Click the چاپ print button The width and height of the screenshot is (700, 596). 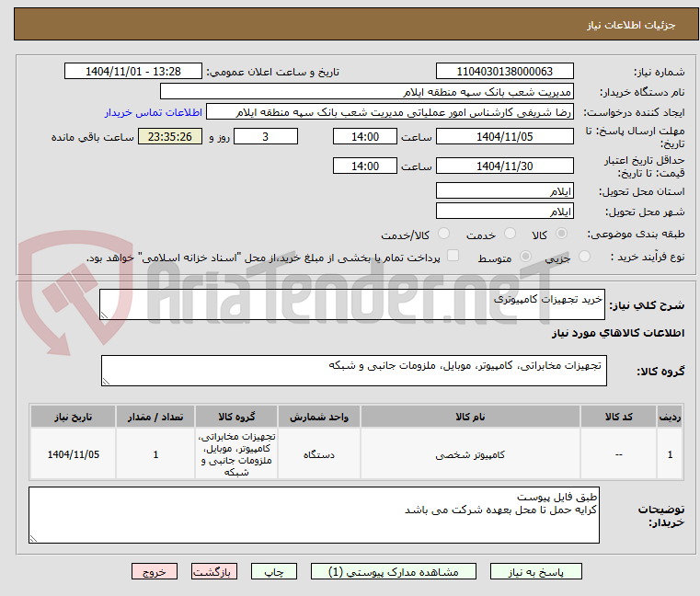(x=274, y=571)
